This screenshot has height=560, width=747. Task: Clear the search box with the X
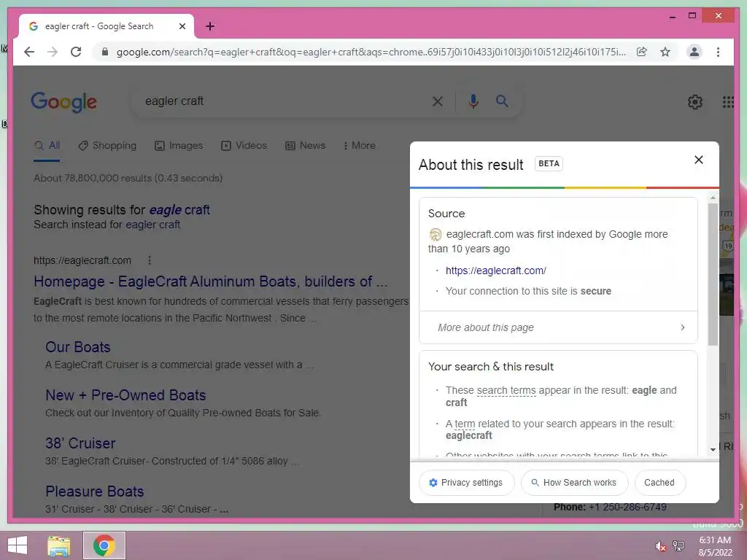click(438, 101)
